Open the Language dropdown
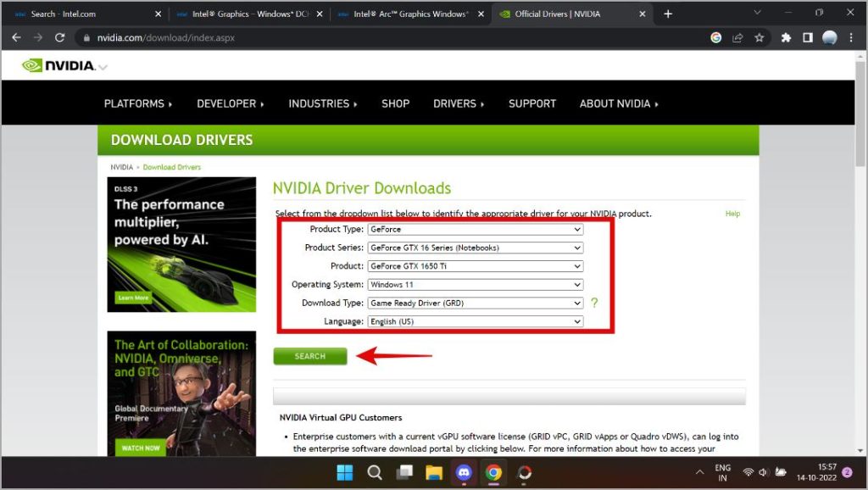Screen dimensions: 868x490 pos(476,321)
